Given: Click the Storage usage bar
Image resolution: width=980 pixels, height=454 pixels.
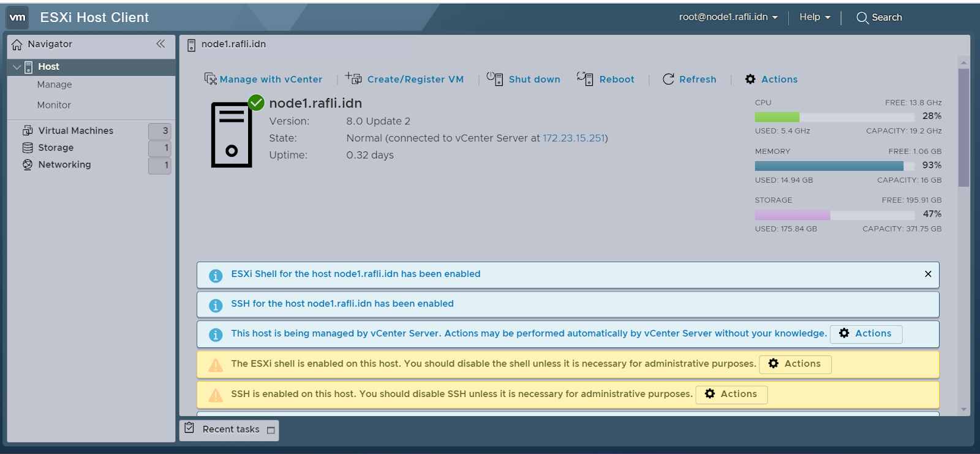Looking at the screenshot, I should point(834,215).
